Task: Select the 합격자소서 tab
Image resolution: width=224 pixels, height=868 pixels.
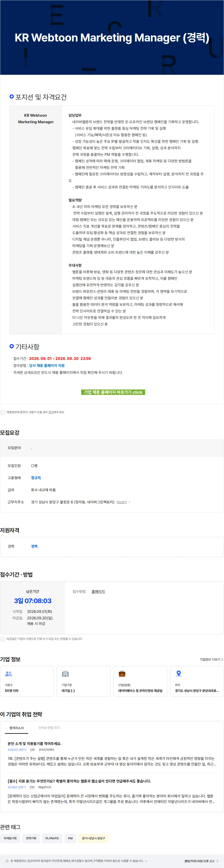Action: tap(17, 728)
